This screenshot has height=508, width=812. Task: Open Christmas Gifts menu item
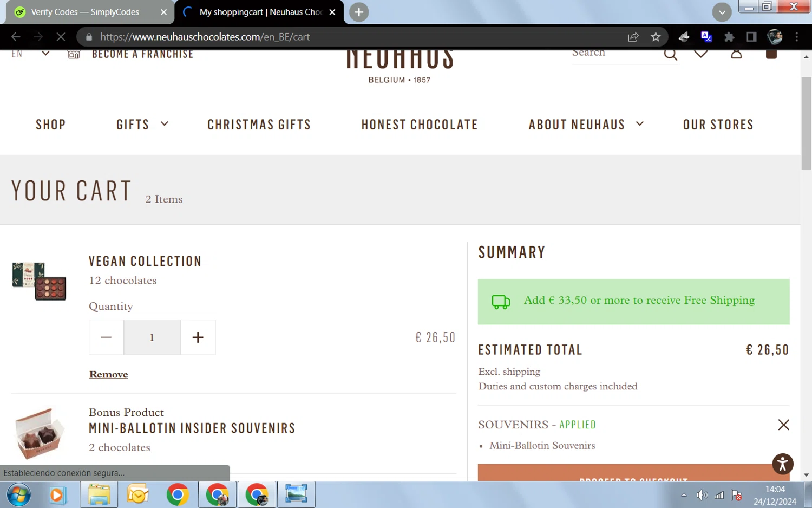click(x=259, y=125)
